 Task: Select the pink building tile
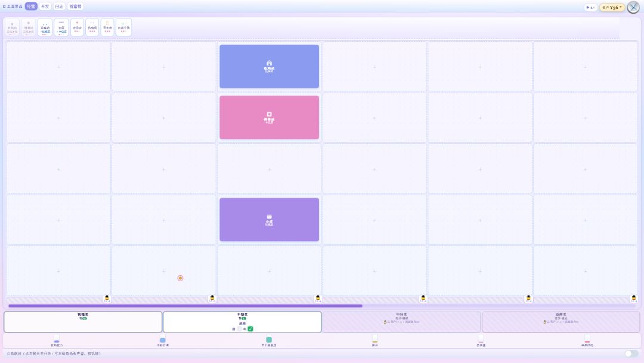(x=269, y=118)
